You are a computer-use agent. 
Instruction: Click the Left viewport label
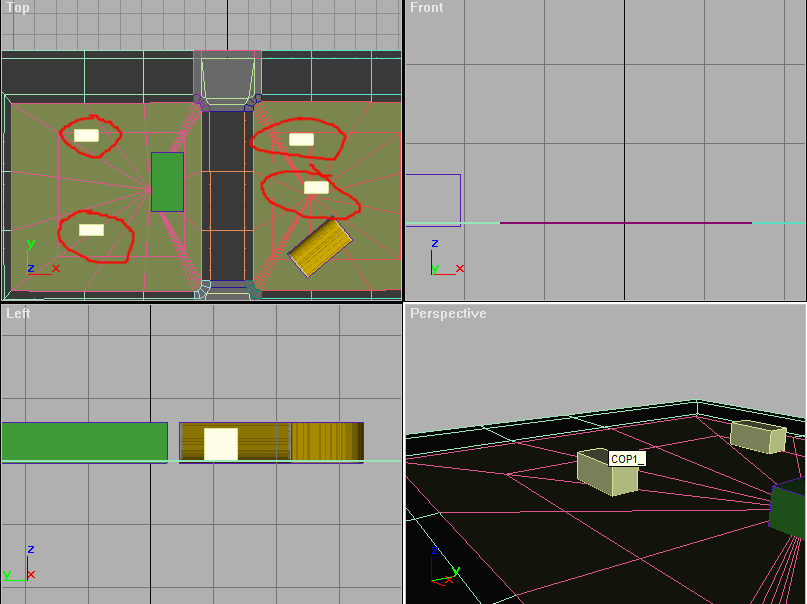point(18,314)
